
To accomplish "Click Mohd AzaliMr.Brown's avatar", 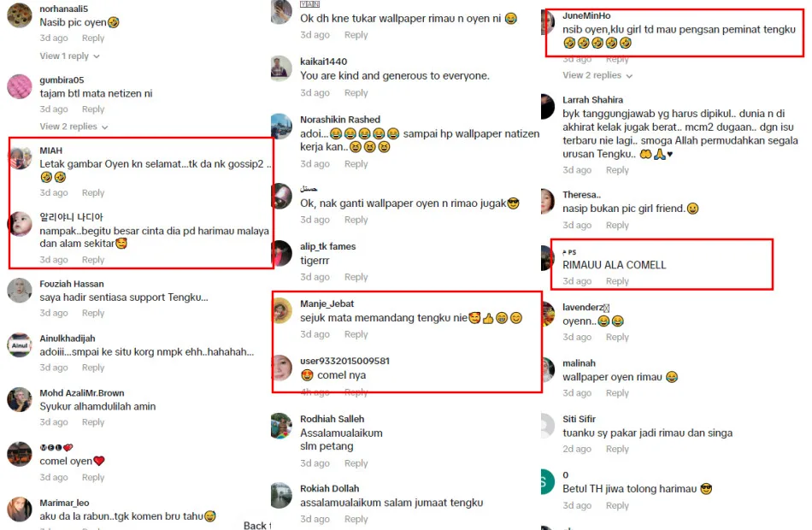I will [x=20, y=399].
